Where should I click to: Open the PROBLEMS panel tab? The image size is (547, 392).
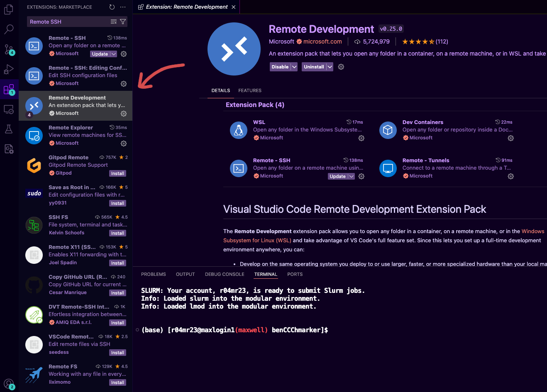(154, 274)
